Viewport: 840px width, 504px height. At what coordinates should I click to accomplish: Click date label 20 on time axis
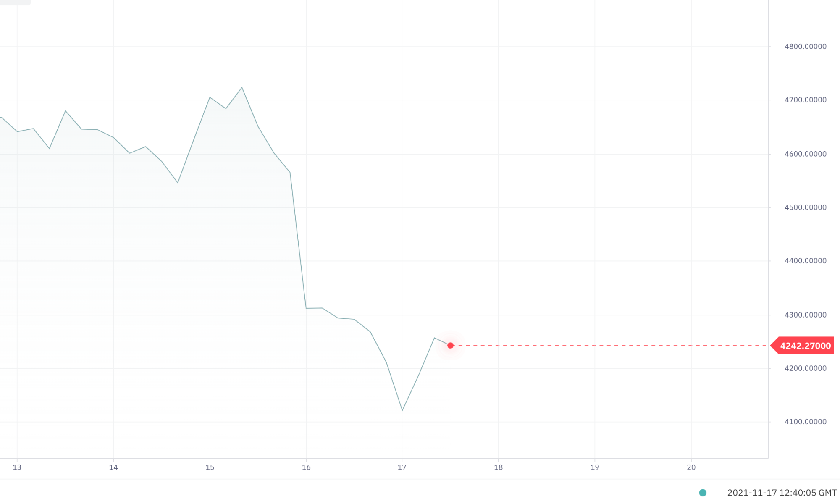pos(691,467)
